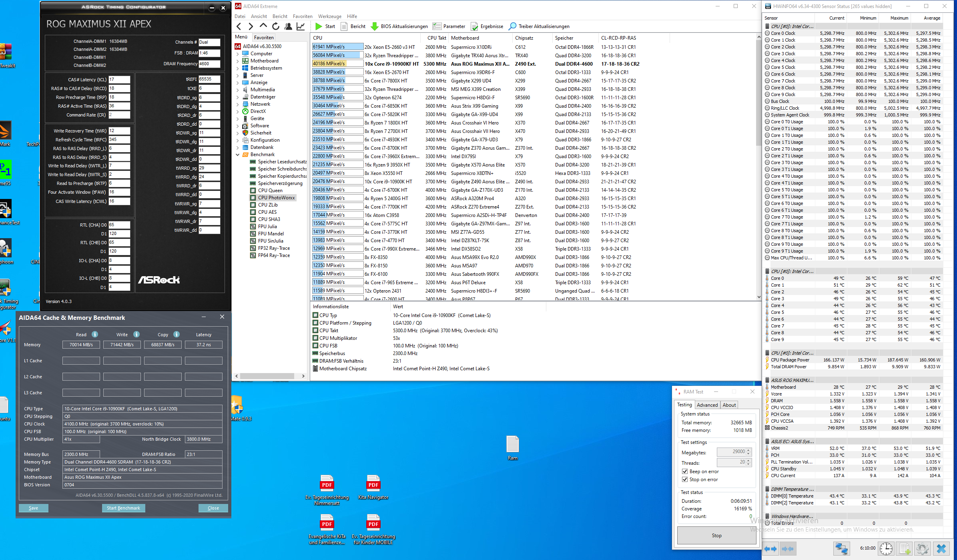957x560 pixels.
Task: Click the graph icon in AIDA64 toolbar
Action: 301,26
